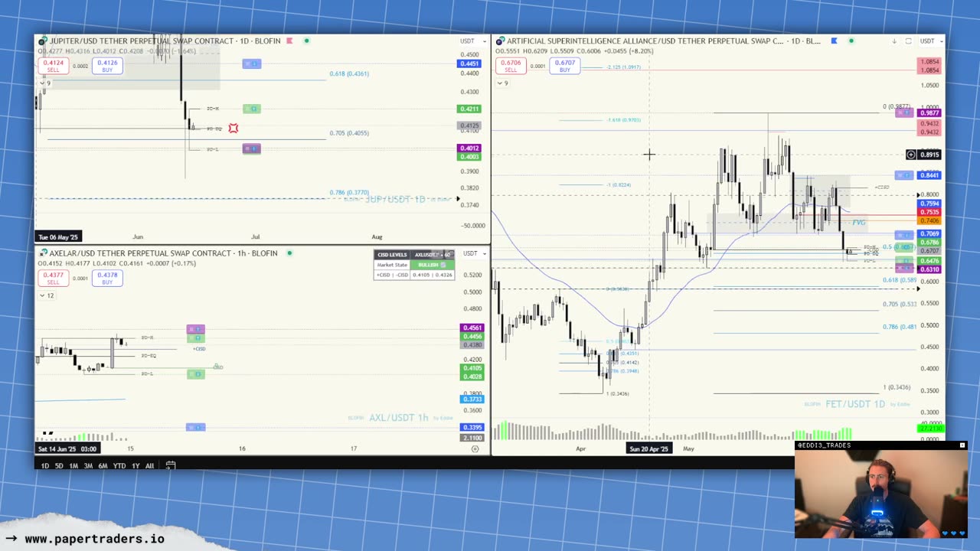This screenshot has height=551, width=980.
Task: Click the 0.705 (0.4055) fib level text
Action: pyautogui.click(x=349, y=133)
